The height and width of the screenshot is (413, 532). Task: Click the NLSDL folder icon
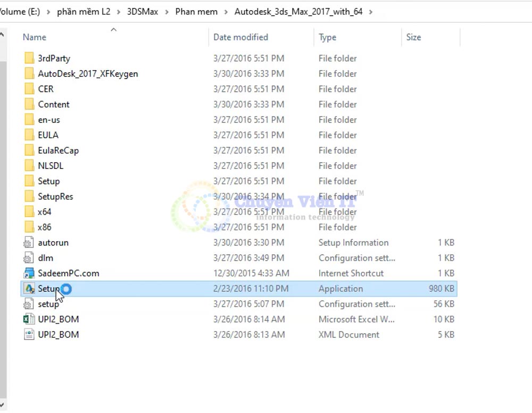pos(29,166)
